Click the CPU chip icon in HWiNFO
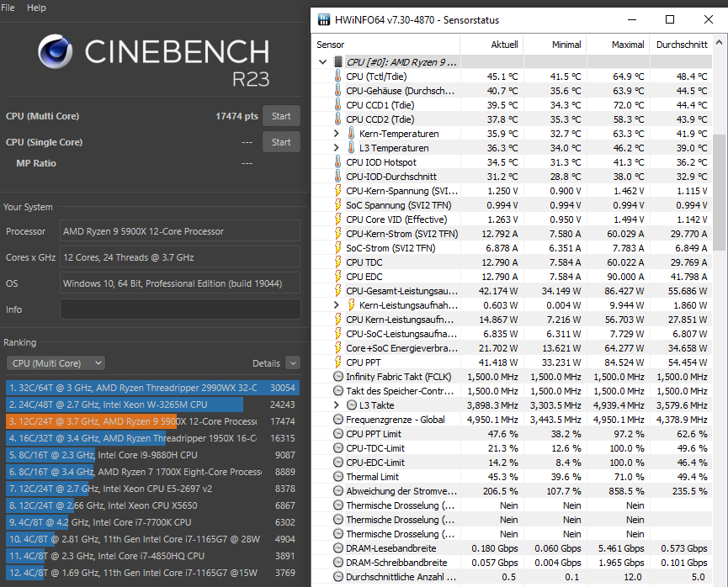 click(x=338, y=61)
